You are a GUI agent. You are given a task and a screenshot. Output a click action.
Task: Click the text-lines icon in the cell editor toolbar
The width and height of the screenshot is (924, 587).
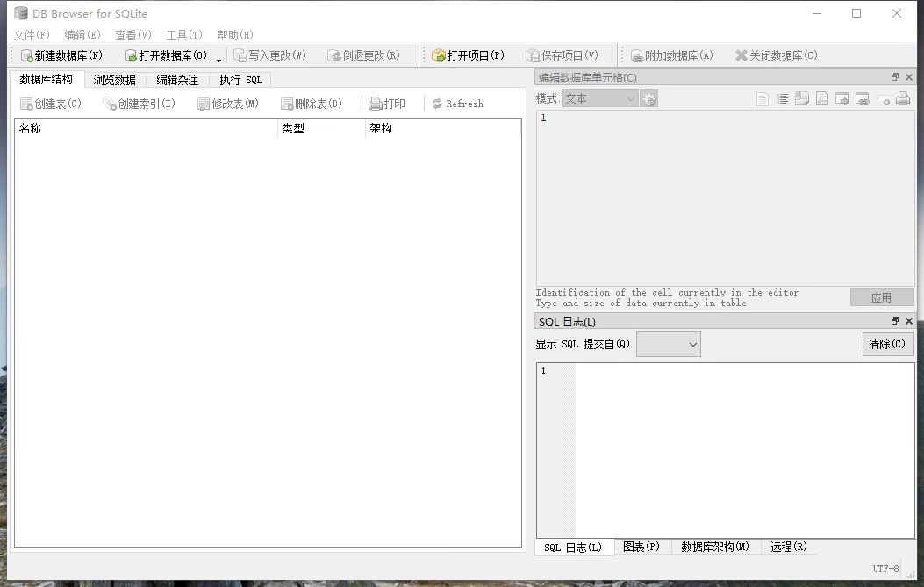(x=782, y=99)
